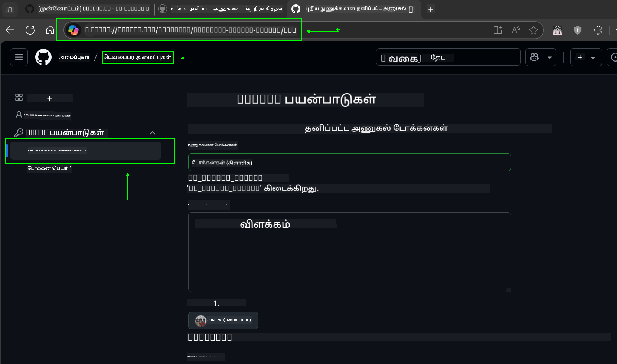Viewport: 617px width, 364px height.
Task: Open the gift rewards icon in toolbar
Action: pos(558,30)
